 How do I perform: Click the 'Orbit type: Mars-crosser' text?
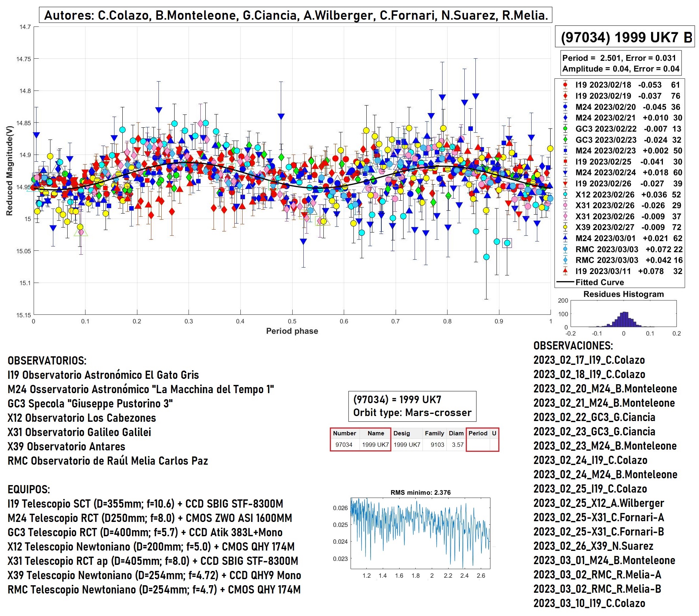[x=412, y=412]
